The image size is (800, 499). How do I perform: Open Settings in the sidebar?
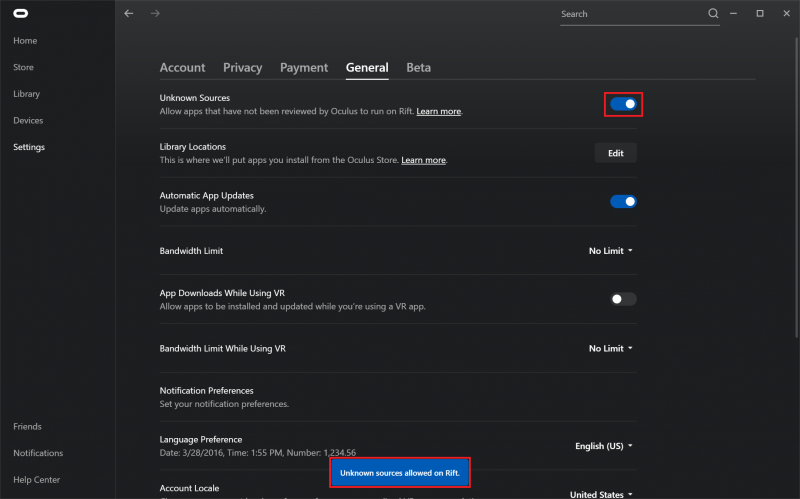coord(29,147)
